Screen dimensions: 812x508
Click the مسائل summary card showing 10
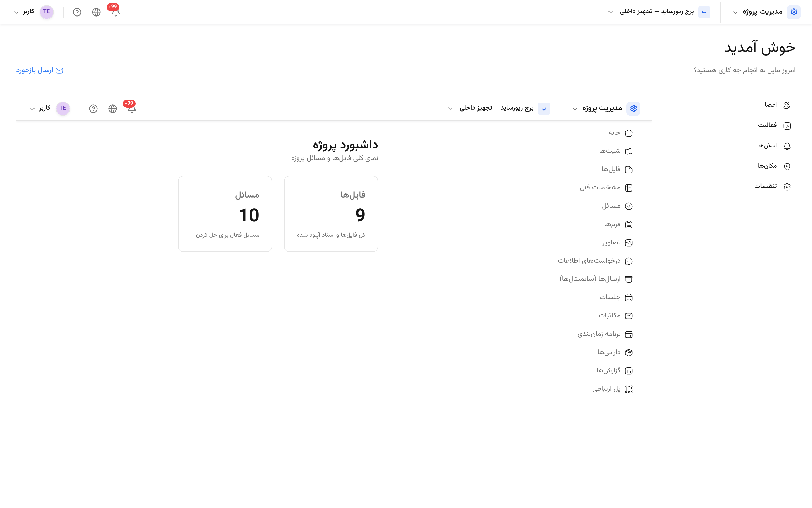click(225, 214)
